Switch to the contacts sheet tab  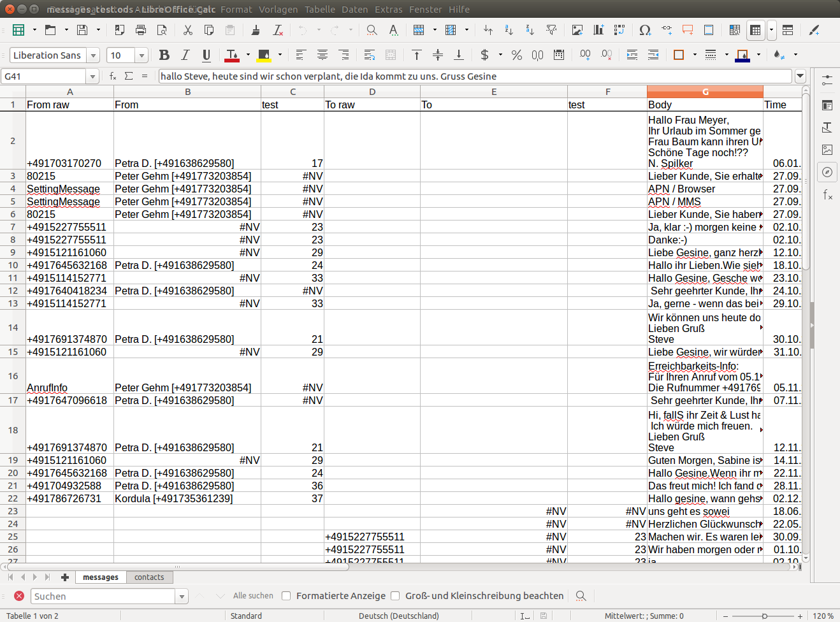[x=149, y=577]
